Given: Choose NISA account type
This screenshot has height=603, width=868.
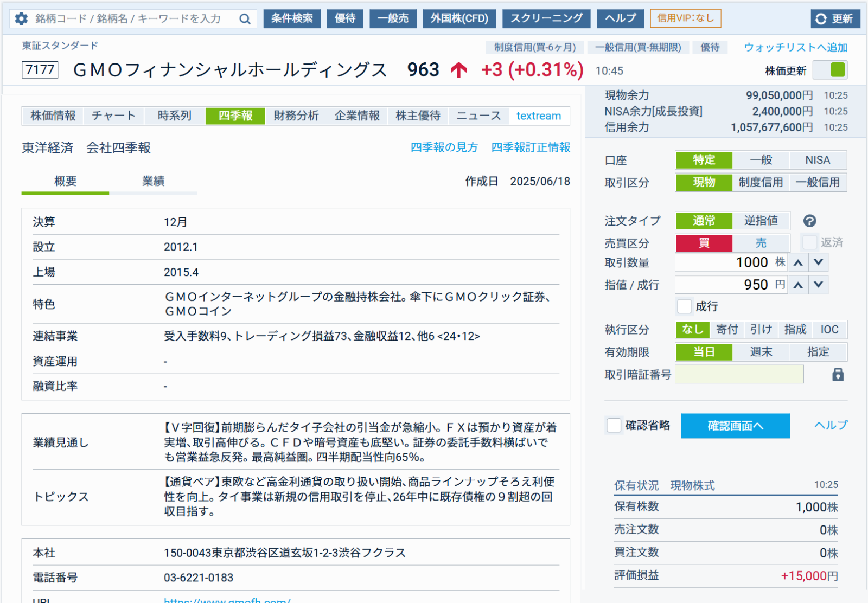Looking at the screenshot, I should tap(817, 160).
